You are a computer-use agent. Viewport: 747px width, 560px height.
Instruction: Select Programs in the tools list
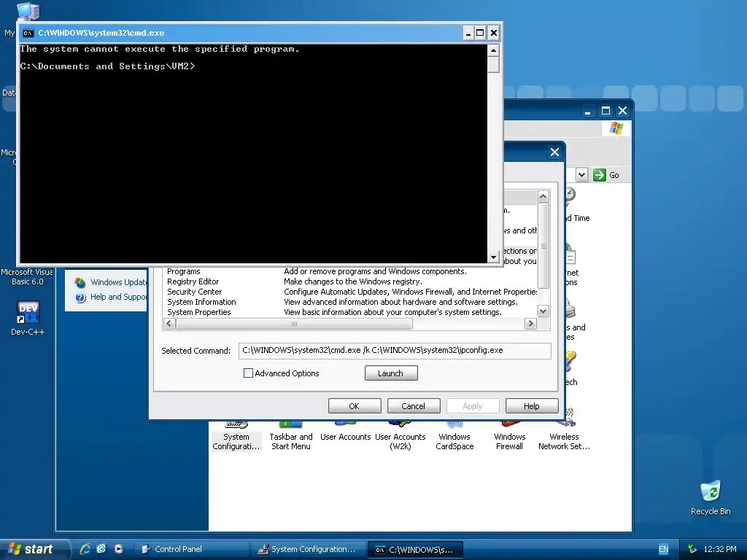click(183, 271)
